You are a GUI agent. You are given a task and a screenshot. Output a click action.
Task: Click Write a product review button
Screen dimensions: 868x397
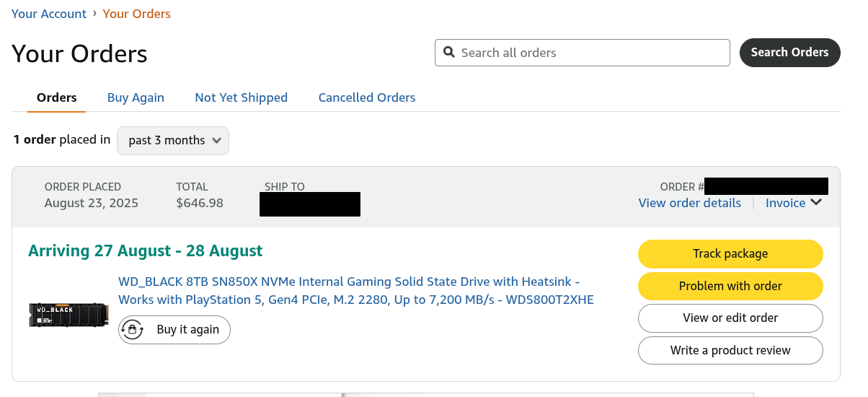pos(730,351)
